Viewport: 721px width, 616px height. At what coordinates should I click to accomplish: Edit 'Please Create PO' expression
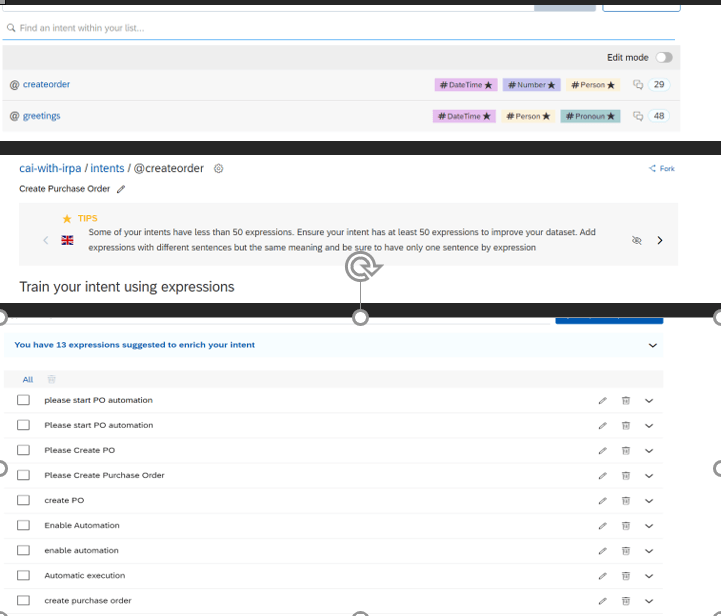click(602, 451)
